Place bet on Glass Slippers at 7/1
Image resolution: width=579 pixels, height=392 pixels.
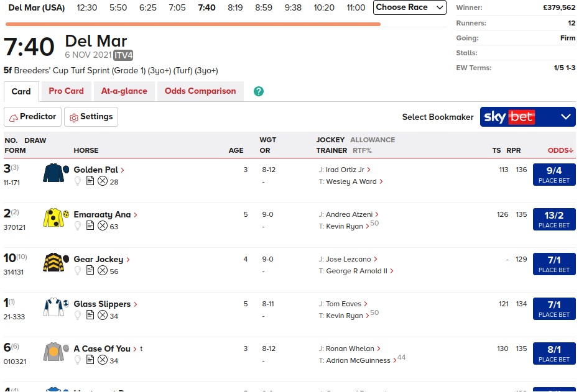(554, 309)
